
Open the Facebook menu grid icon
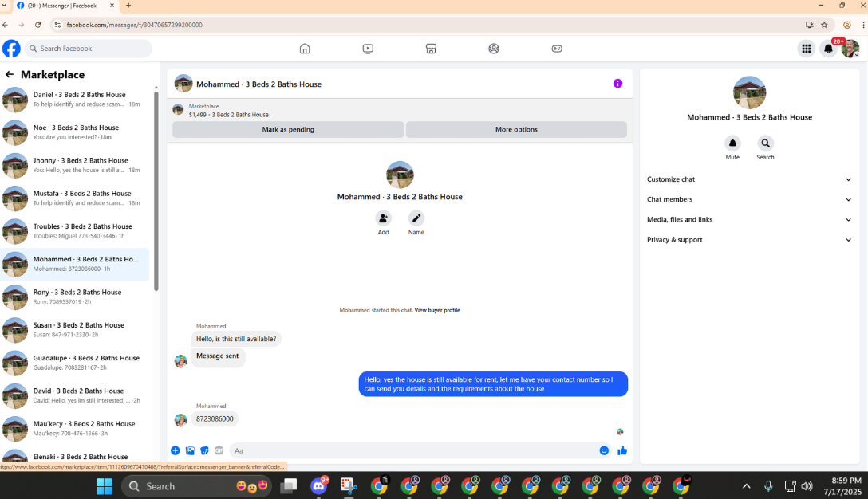coord(806,49)
